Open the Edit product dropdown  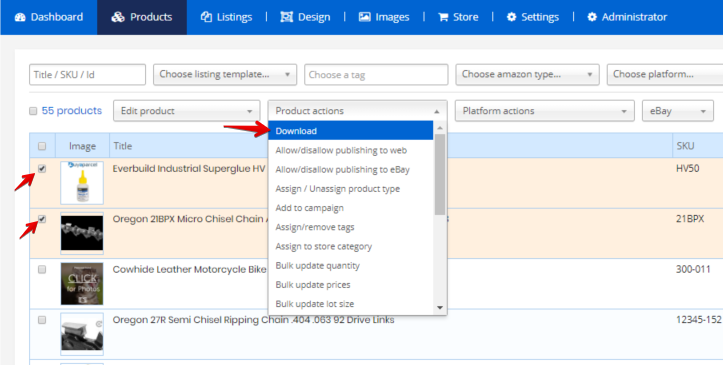[x=187, y=111]
